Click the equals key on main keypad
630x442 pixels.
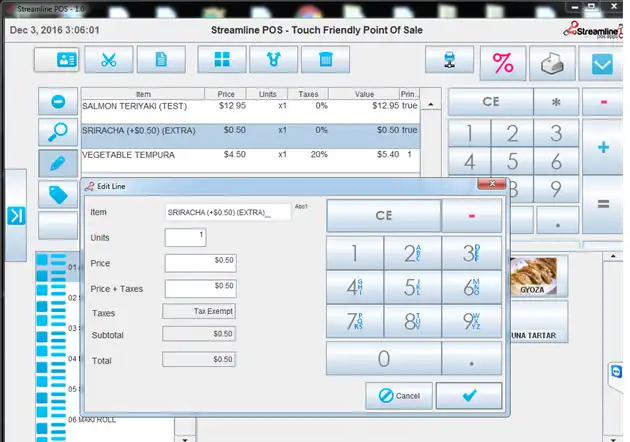(603, 204)
